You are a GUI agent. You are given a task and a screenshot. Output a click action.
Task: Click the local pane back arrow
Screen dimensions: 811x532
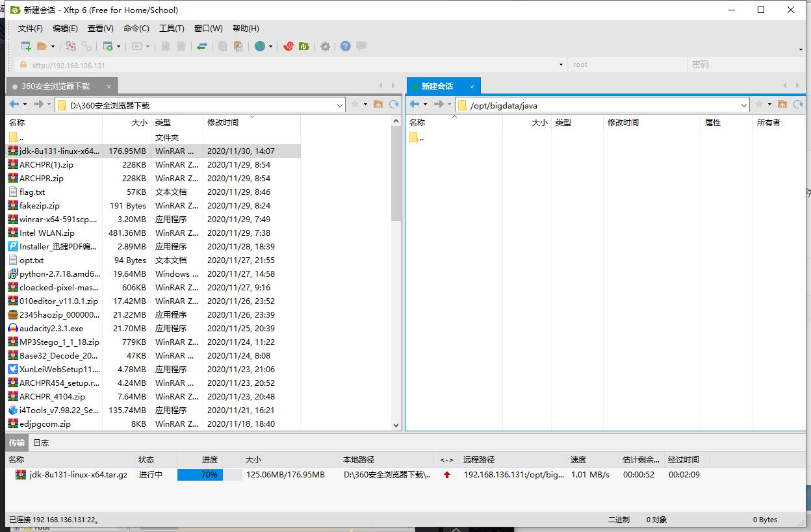point(14,105)
